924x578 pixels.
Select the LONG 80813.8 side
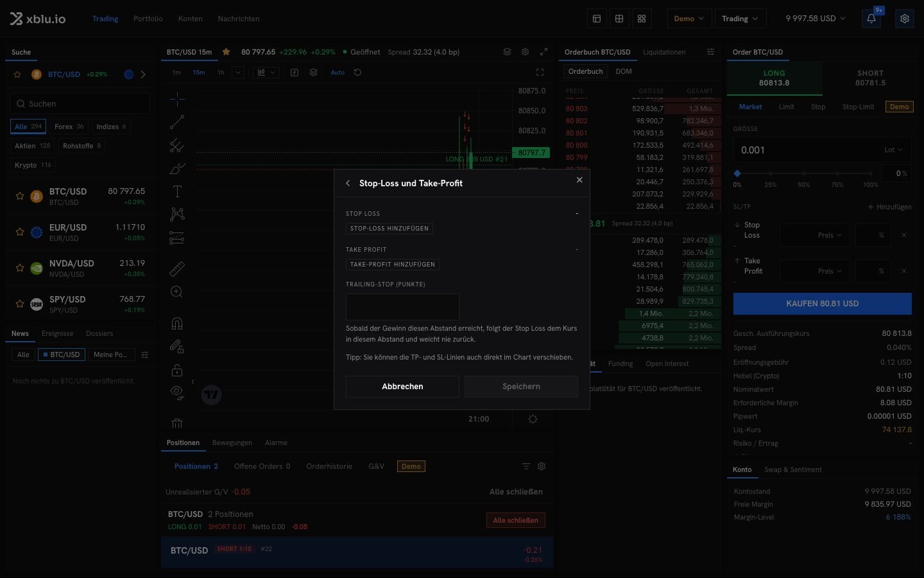774,78
